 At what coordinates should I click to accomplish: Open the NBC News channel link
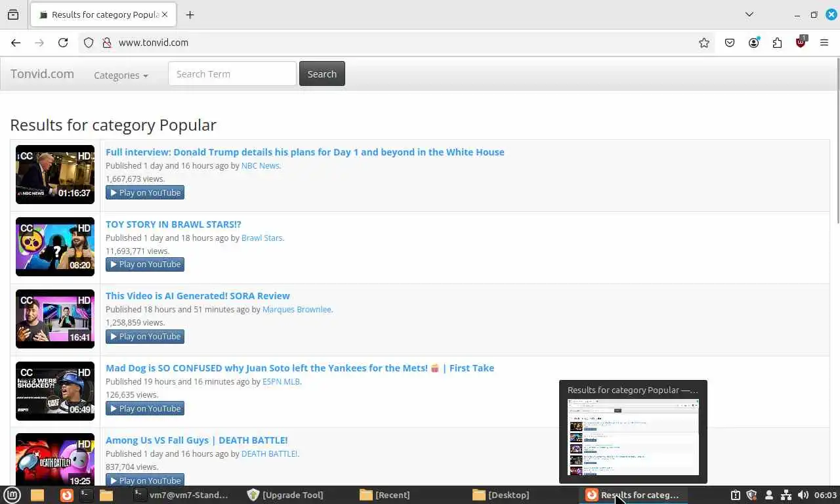(x=260, y=165)
